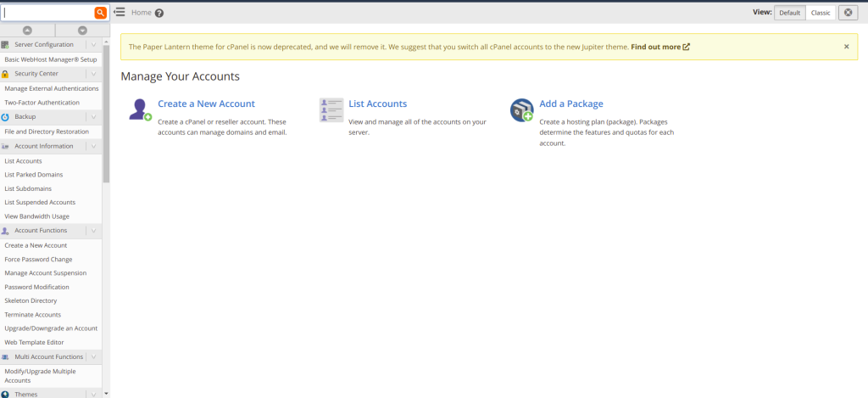Focus the sidebar search input field
Screen dimensions: 868x398
click(47, 13)
